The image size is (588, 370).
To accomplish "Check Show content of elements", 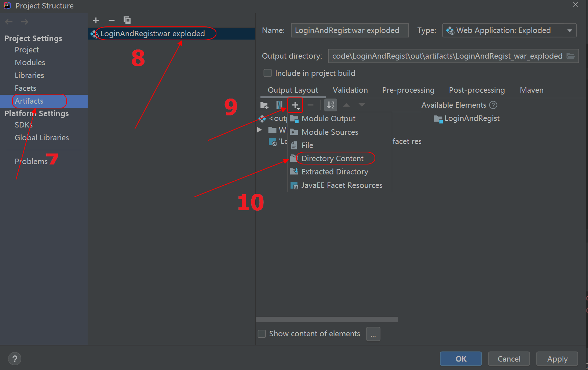I will click(x=262, y=333).
